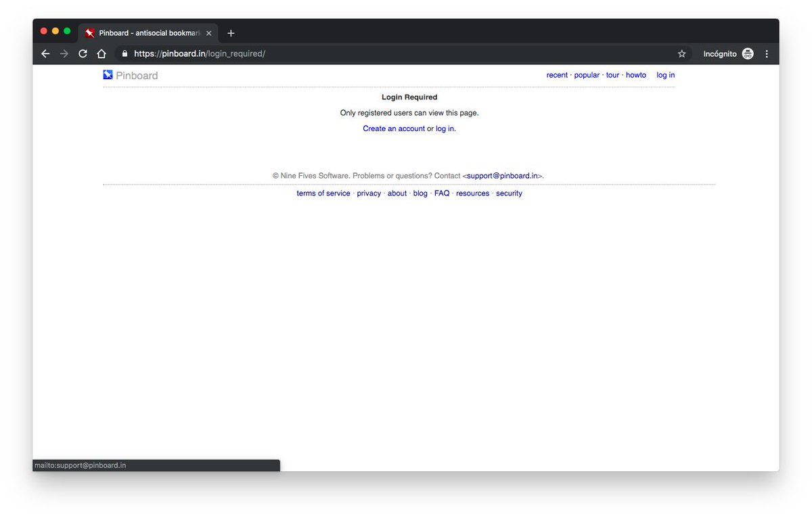Click the blue Pinboard logo icon
Screen dimensions: 812x518
click(x=108, y=75)
